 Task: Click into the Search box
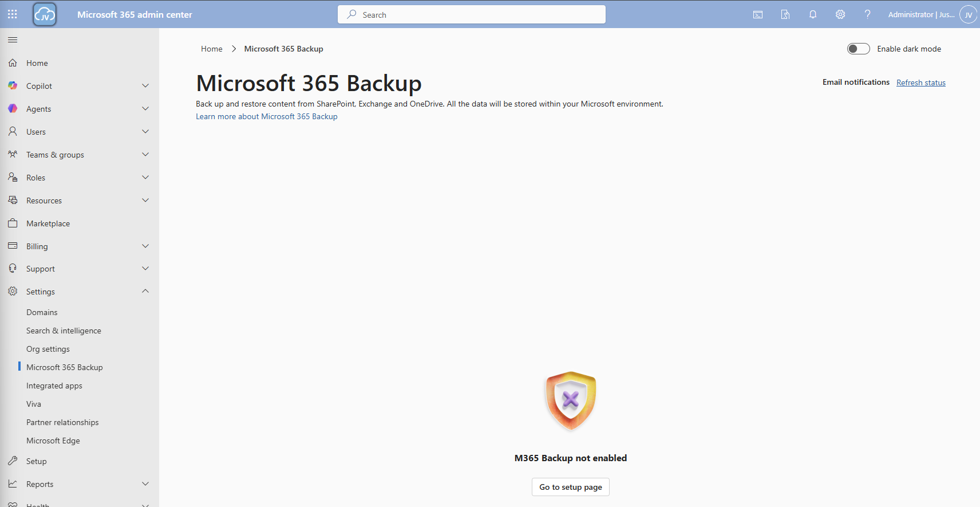click(472, 15)
